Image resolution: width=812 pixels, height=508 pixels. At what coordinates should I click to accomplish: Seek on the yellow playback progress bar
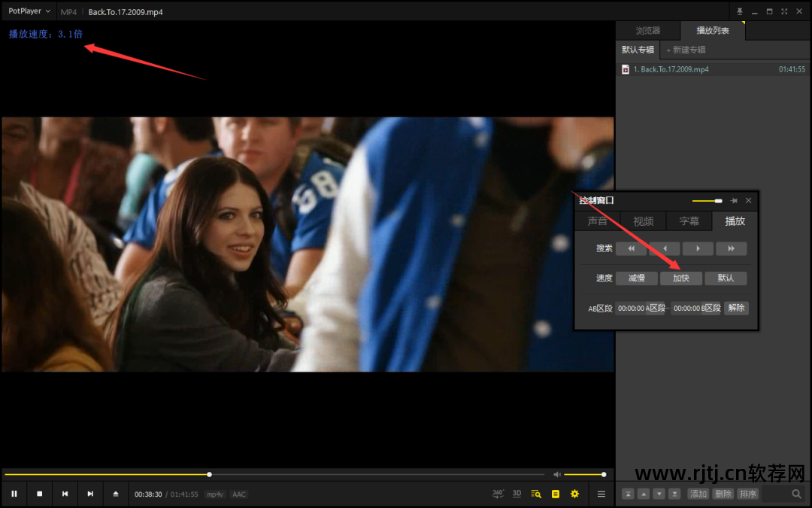point(274,474)
